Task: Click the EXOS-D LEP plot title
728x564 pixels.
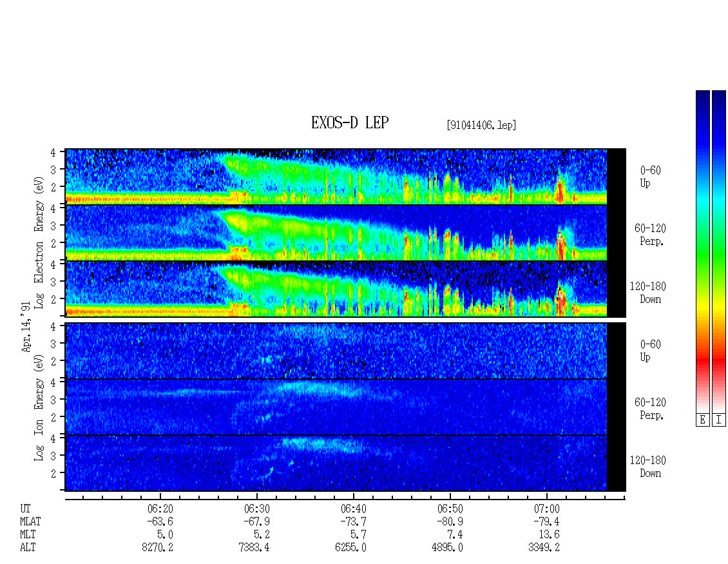Action: [x=350, y=122]
